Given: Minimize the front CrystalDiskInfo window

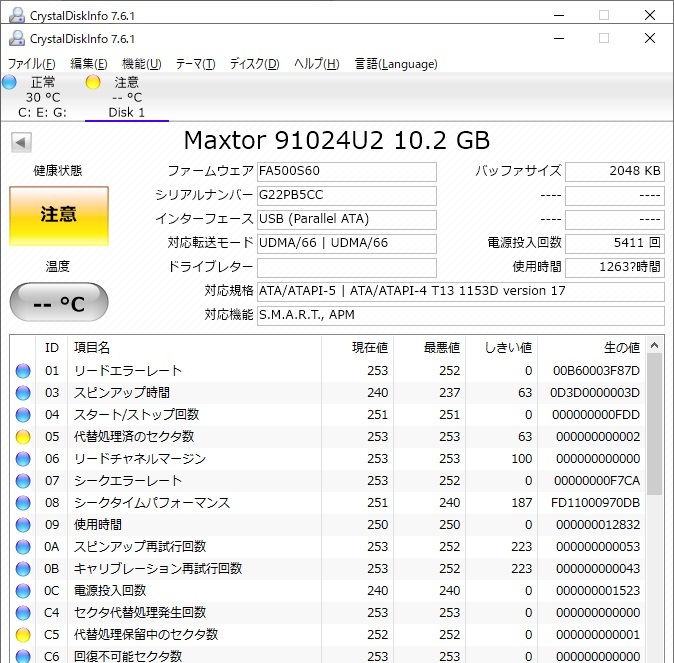Looking at the screenshot, I should pyautogui.click(x=559, y=38).
